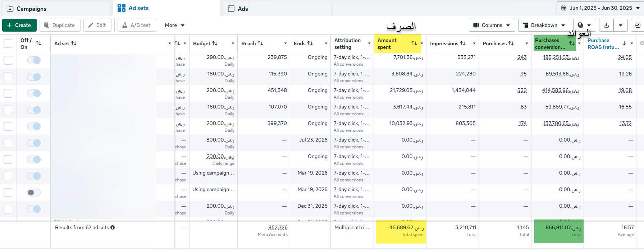Open the Breakdown dropdown
Image resolution: width=644 pixels, height=250 pixels.
(544, 25)
